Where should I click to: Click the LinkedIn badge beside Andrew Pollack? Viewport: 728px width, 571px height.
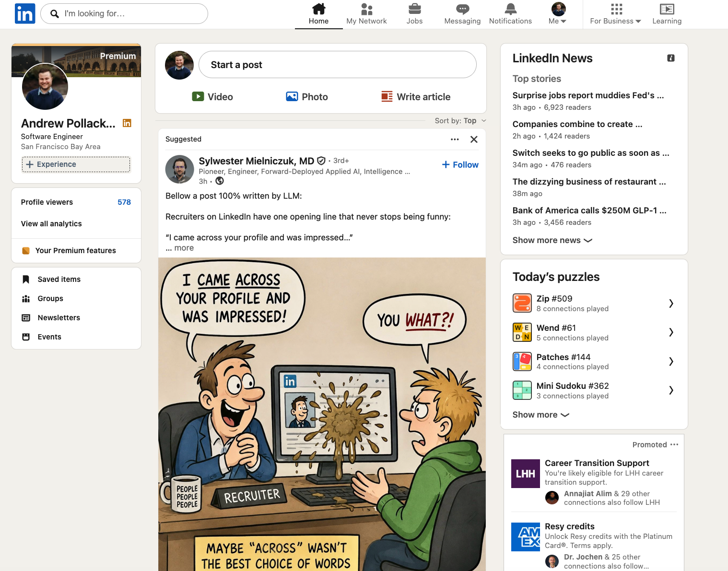coord(127,123)
